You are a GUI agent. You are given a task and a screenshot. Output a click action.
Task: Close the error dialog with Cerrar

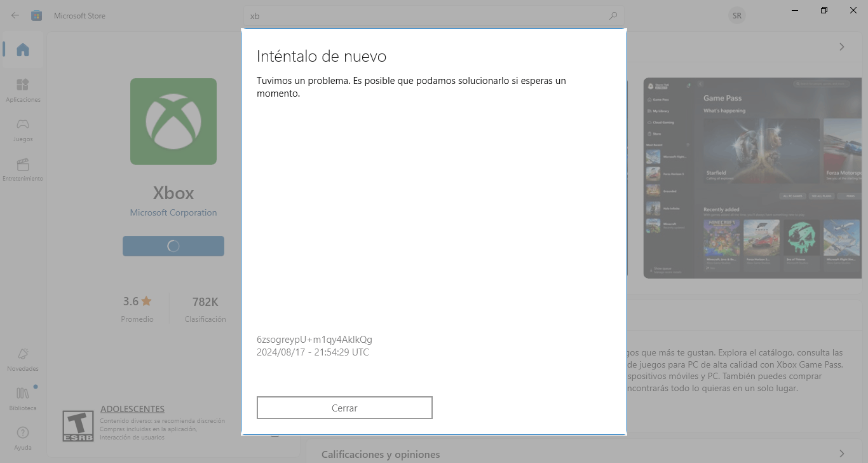pos(344,408)
